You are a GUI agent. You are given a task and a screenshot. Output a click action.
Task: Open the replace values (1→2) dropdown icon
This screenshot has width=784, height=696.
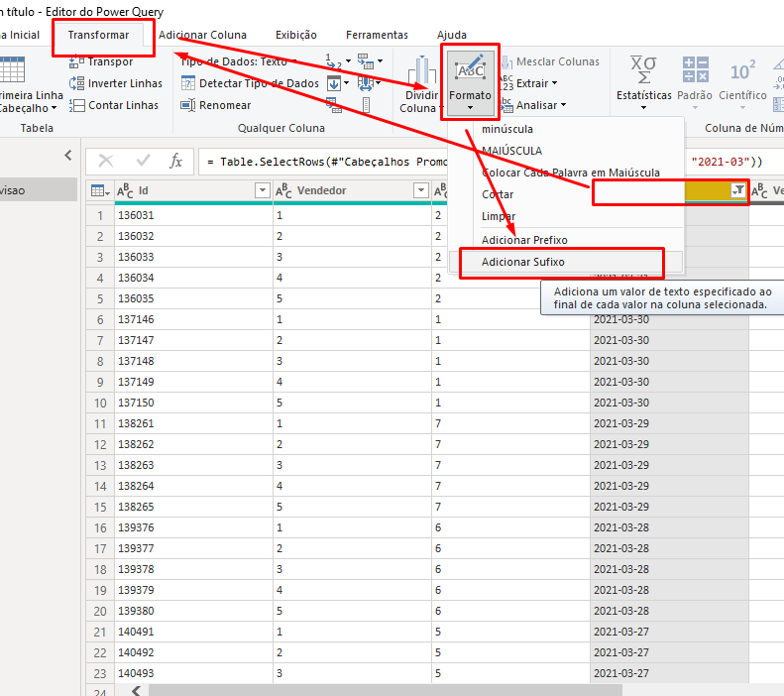338,61
